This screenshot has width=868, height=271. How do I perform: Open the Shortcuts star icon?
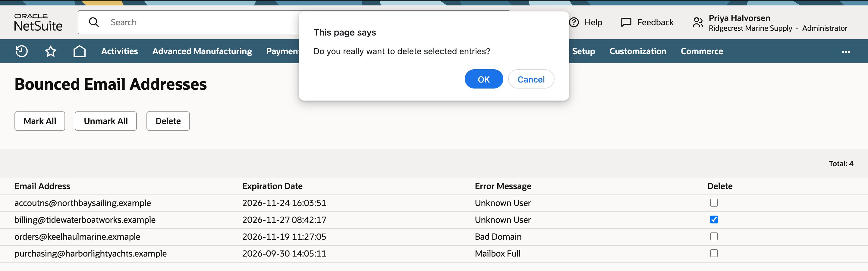[x=51, y=51]
